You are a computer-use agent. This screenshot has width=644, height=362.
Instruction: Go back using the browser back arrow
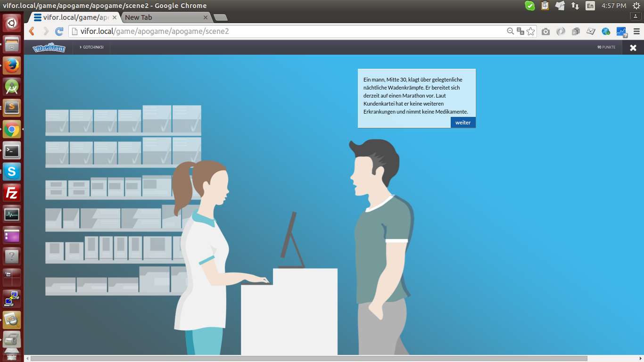tap(32, 32)
